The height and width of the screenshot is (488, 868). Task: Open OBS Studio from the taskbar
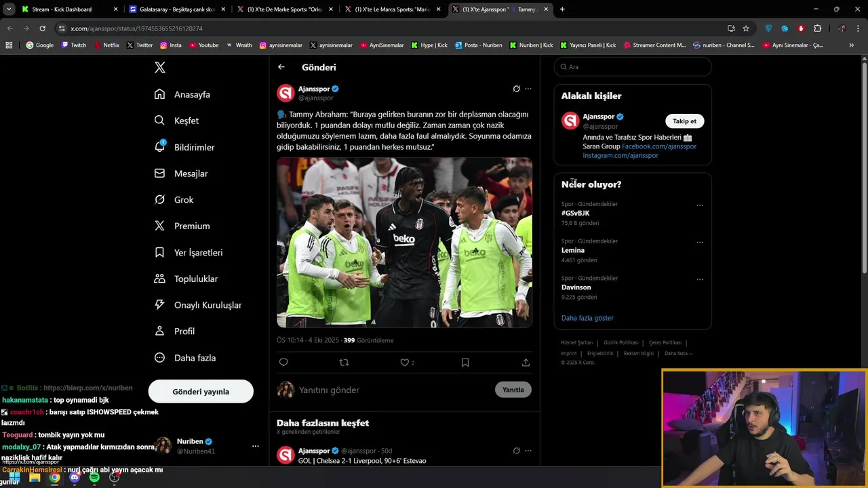115,477
